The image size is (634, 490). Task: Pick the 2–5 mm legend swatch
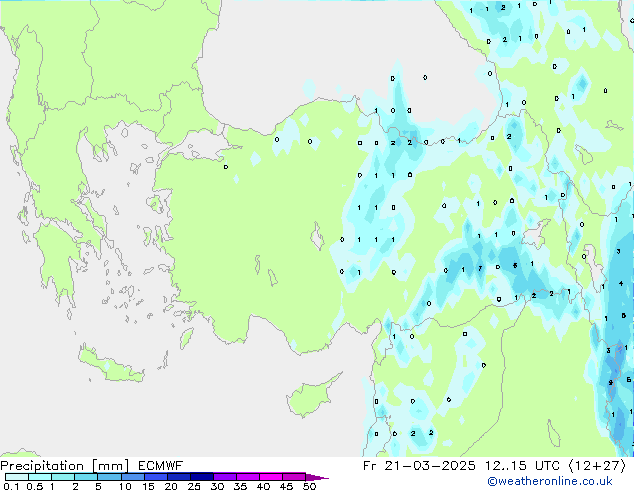[86, 477]
